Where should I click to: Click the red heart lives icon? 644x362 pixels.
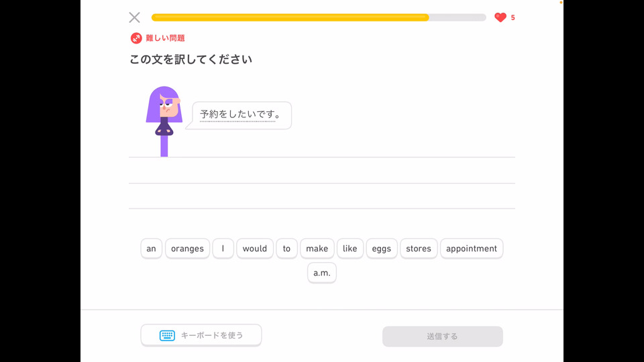(x=500, y=17)
